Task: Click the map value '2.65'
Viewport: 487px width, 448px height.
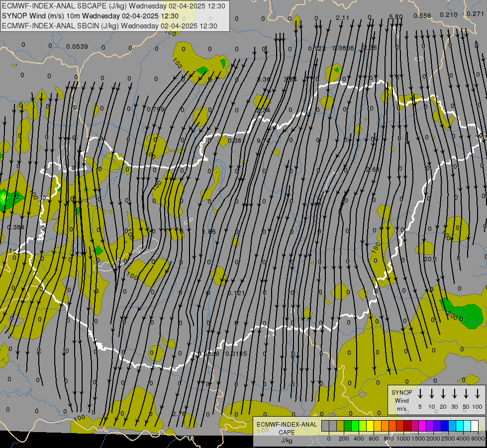Action: [x=373, y=169]
